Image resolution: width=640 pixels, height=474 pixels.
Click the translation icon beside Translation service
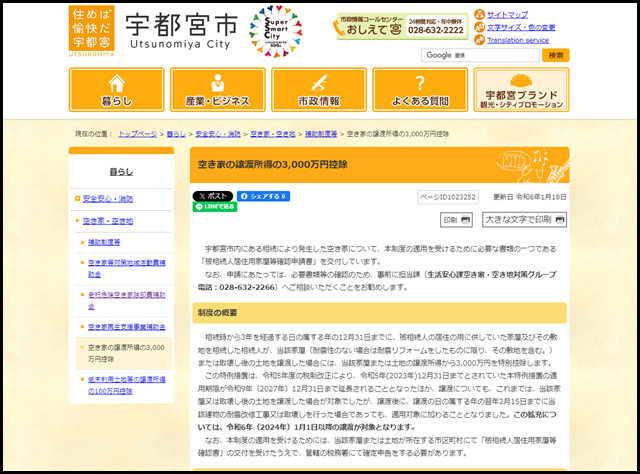479,40
